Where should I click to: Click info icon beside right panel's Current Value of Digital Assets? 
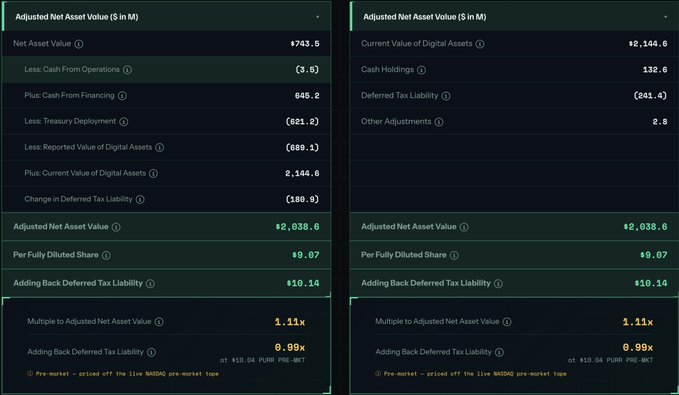(480, 44)
